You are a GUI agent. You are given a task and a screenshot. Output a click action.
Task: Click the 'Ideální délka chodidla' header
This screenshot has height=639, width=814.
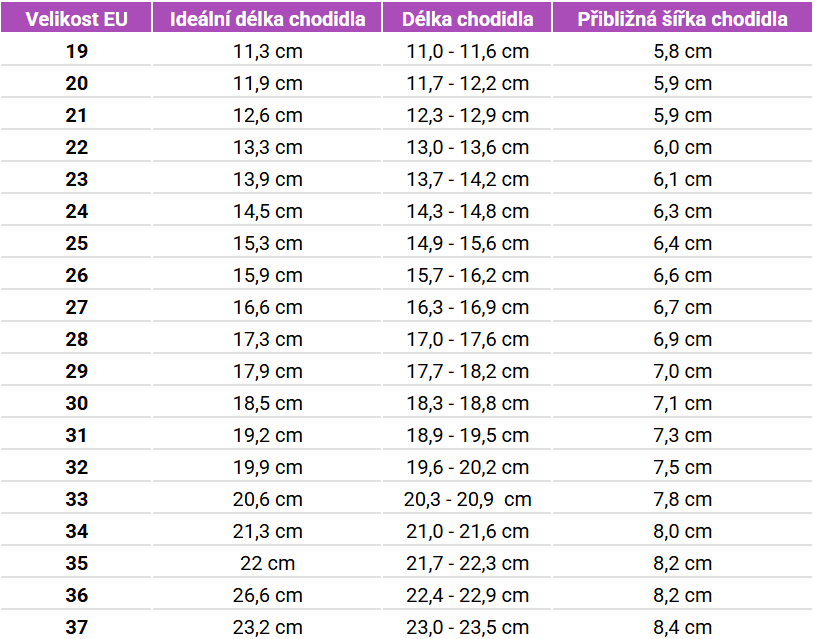point(267,19)
